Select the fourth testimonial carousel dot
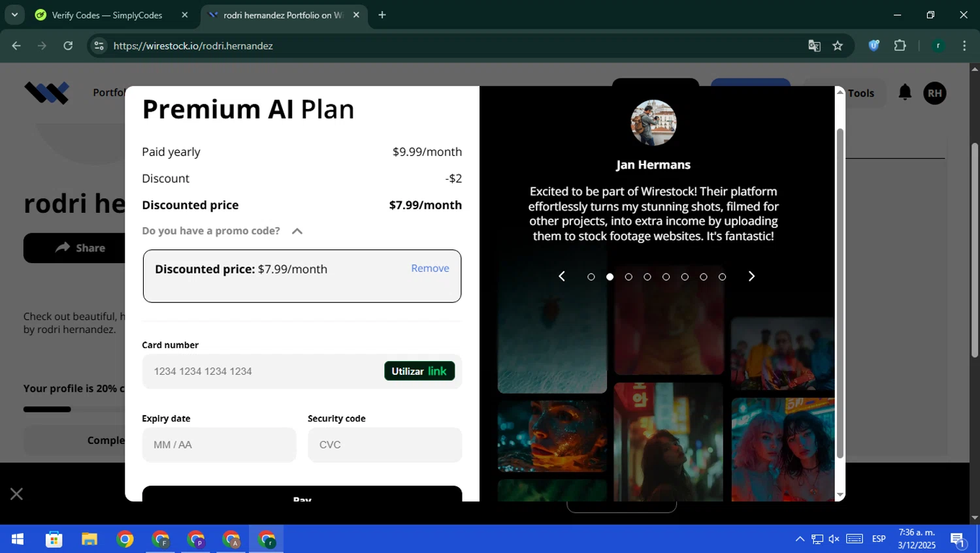This screenshot has height=553, width=980. (x=647, y=277)
